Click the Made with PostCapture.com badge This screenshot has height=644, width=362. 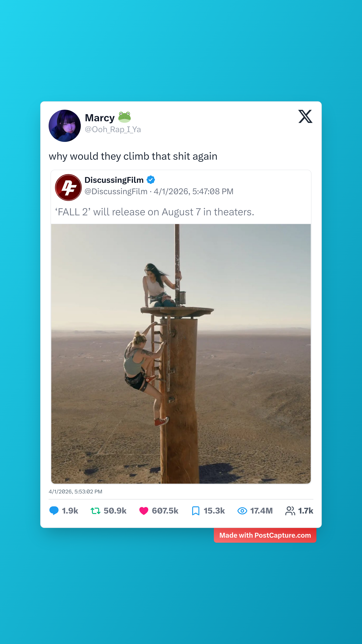click(265, 535)
